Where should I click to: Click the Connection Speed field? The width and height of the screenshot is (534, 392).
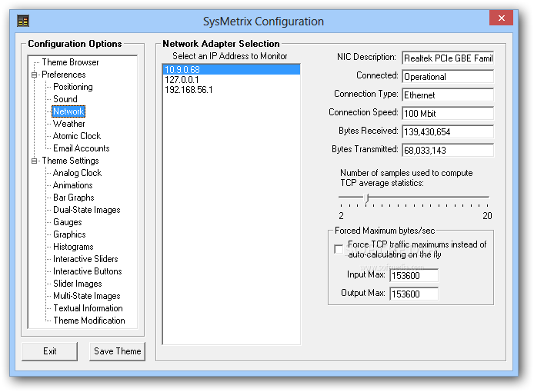tap(448, 113)
